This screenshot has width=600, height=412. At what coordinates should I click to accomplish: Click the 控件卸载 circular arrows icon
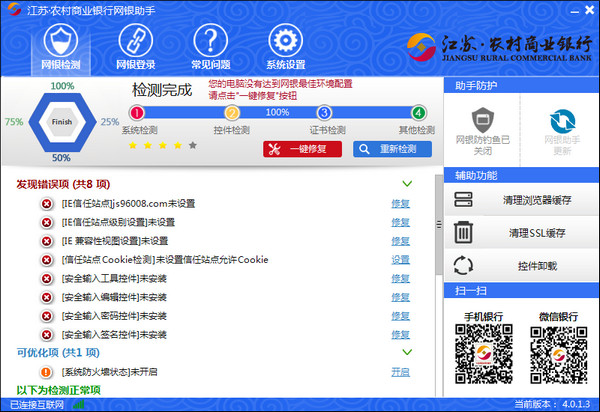point(463,265)
